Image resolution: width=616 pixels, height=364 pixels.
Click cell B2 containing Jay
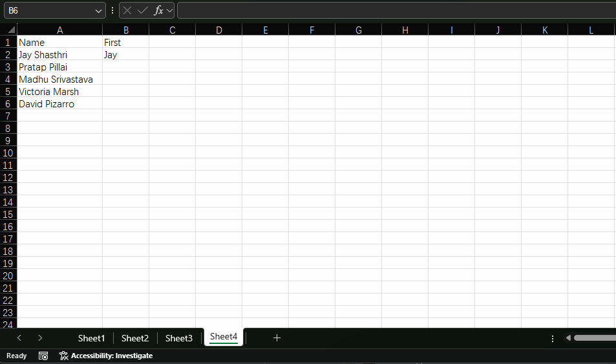click(x=125, y=55)
